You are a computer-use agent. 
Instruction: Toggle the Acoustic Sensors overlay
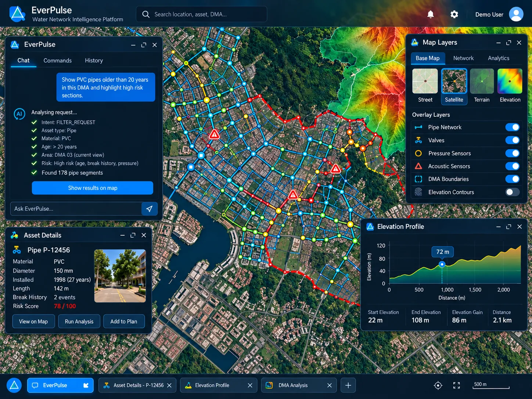(x=513, y=166)
